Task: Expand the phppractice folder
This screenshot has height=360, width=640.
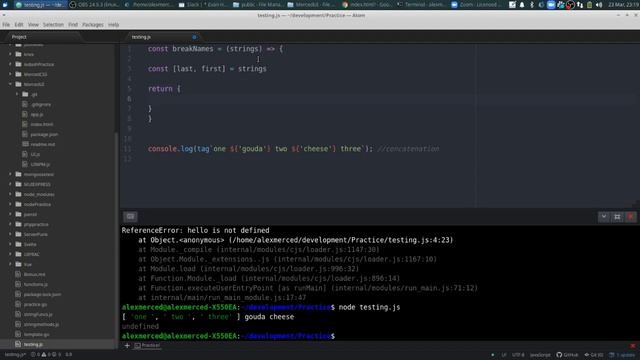Action: pyautogui.click(x=11, y=224)
